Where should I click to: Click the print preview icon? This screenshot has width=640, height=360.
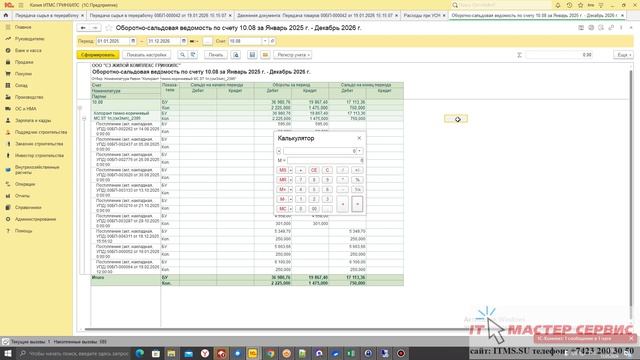coord(236,55)
